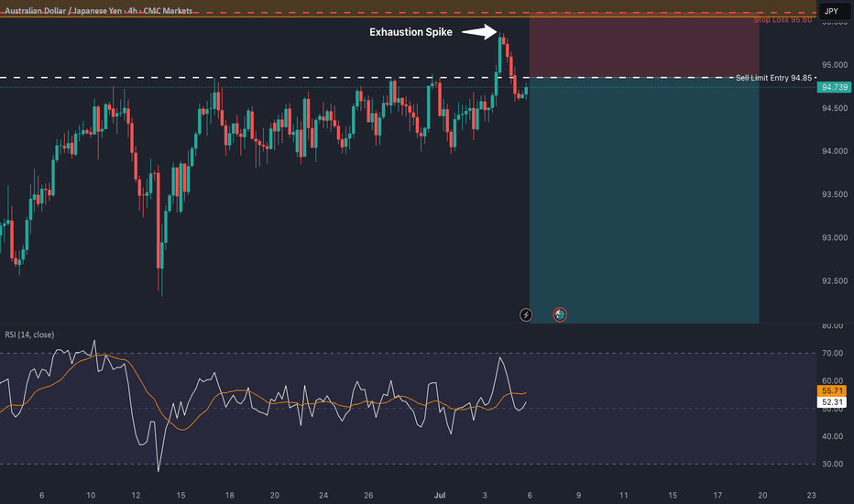Image resolution: width=854 pixels, height=504 pixels.
Task: Click the 93.000 price axis label
Action: pyautogui.click(x=835, y=237)
